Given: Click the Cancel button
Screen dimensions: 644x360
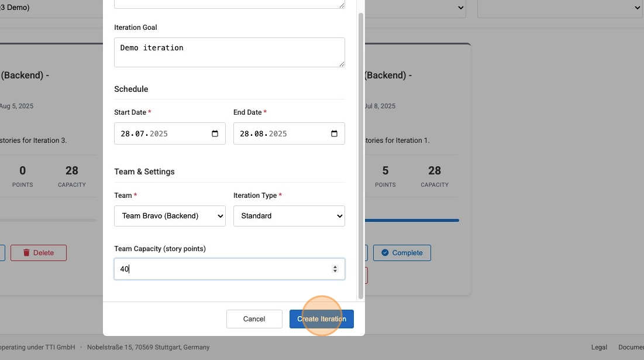Looking at the screenshot, I should 254,318.
